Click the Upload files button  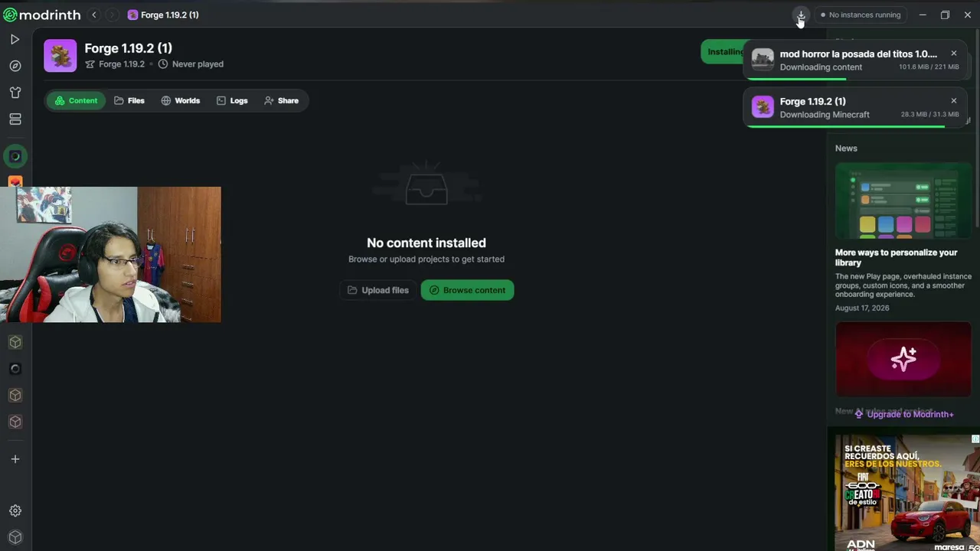[x=378, y=290]
